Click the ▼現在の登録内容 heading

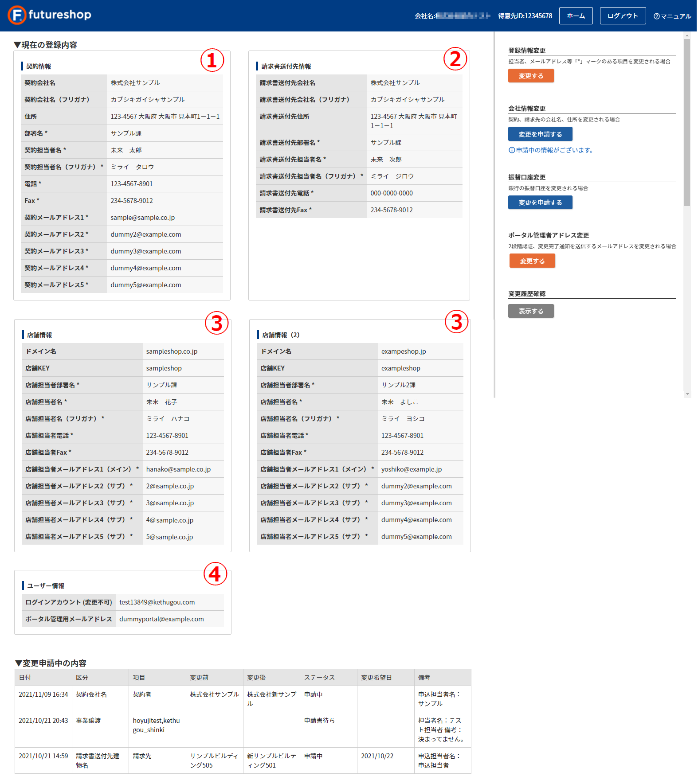[x=45, y=45]
